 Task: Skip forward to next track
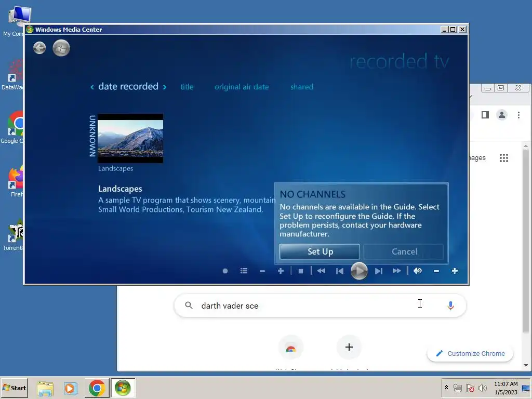(379, 271)
